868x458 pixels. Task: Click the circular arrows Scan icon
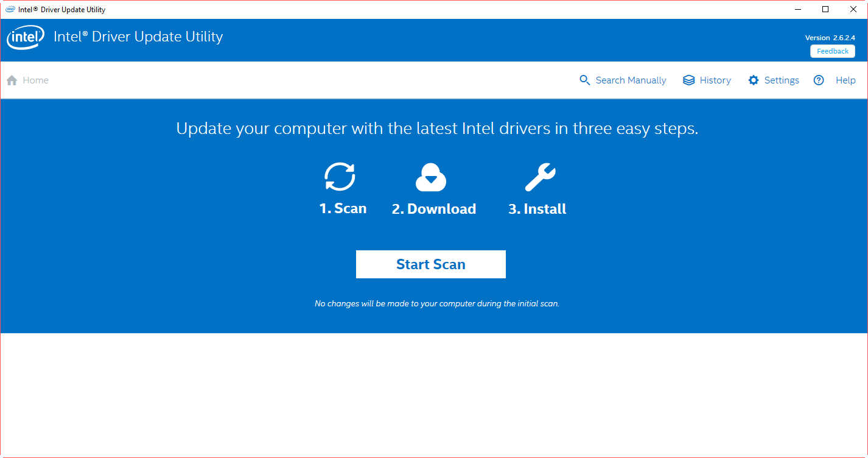point(340,177)
